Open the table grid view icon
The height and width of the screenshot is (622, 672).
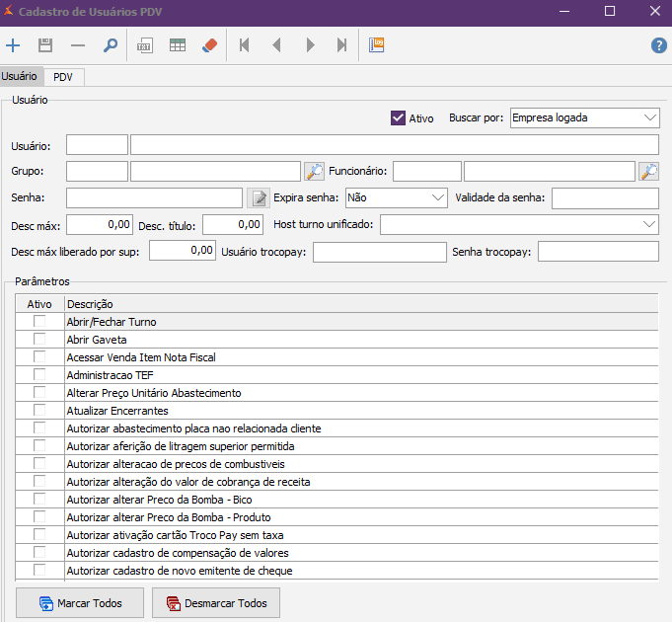point(178,45)
